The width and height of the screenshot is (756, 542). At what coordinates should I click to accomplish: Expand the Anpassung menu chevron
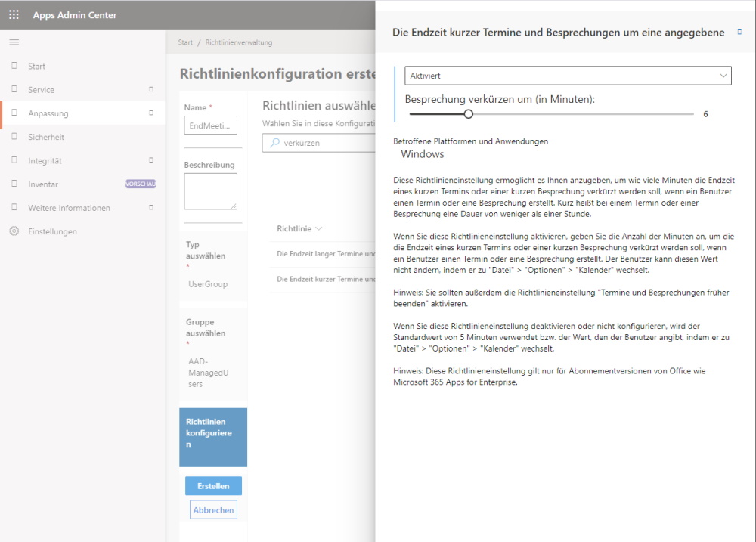tap(151, 113)
